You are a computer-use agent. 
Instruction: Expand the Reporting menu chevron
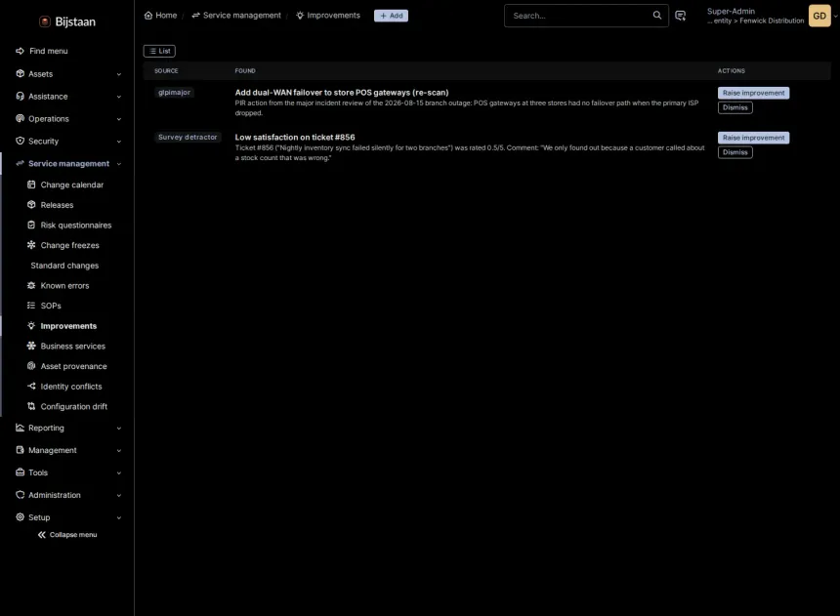[x=119, y=429]
